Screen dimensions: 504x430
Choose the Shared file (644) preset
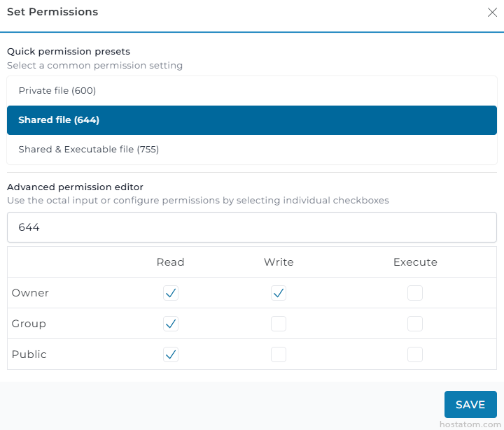coord(251,120)
